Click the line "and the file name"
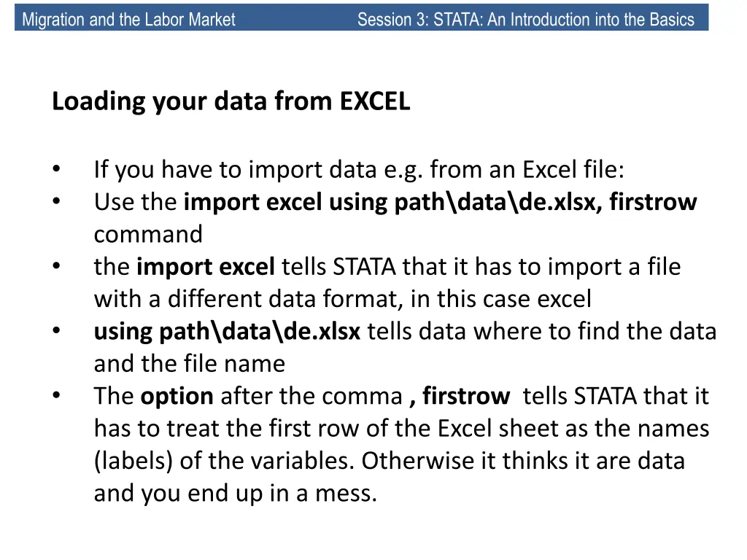 pyautogui.click(x=190, y=364)
